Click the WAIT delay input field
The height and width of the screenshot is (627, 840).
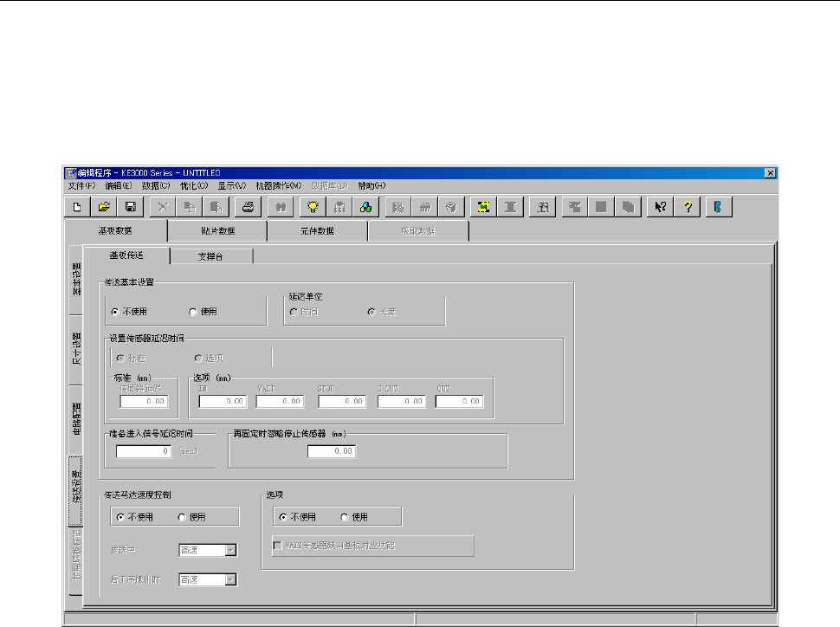coord(281,401)
